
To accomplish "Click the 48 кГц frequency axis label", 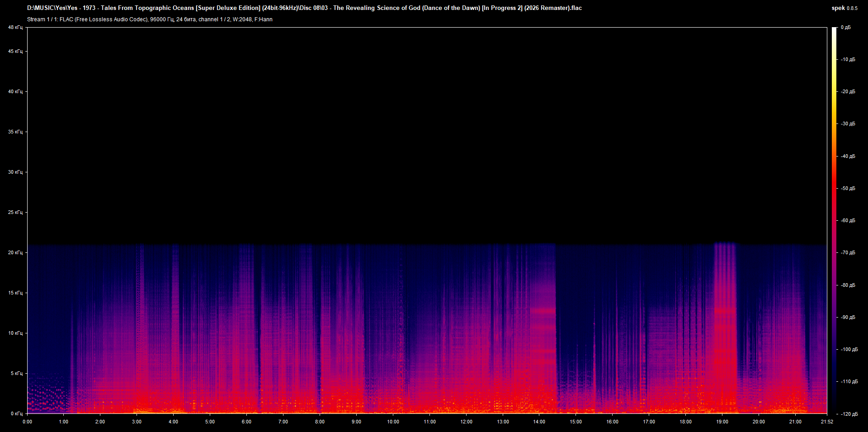I will coord(15,28).
